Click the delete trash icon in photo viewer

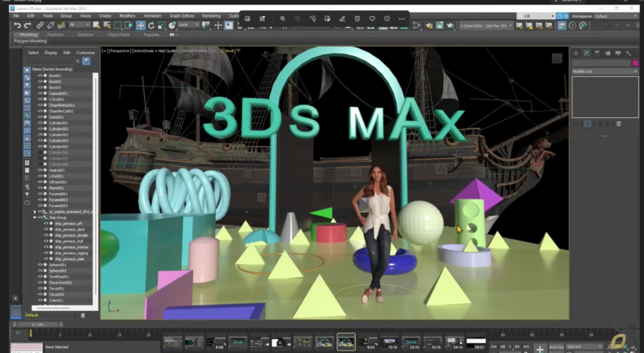[357, 18]
